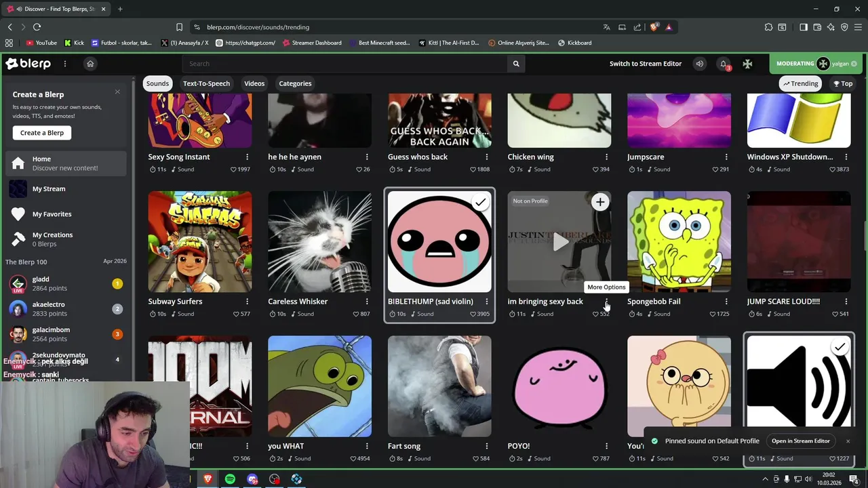Open options menu for Chicken wing
The image size is (868, 488).
[606, 157]
